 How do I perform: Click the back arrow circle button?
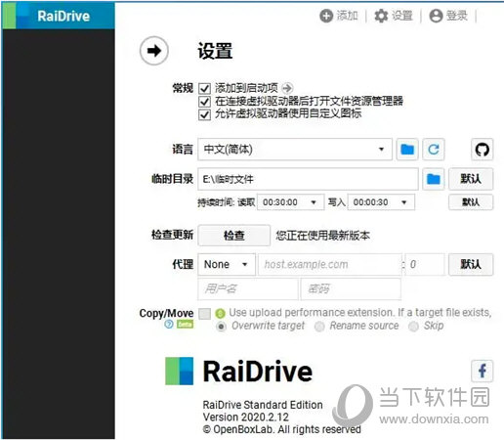[154, 51]
